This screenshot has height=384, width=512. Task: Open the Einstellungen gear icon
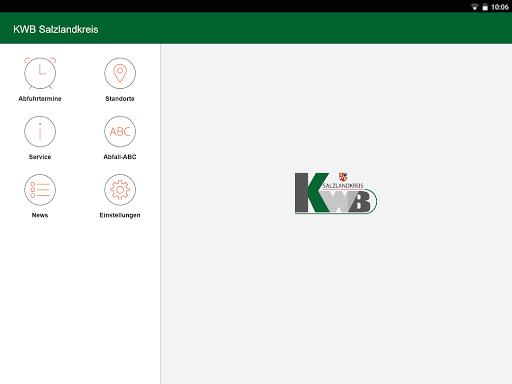coord(120,190)
